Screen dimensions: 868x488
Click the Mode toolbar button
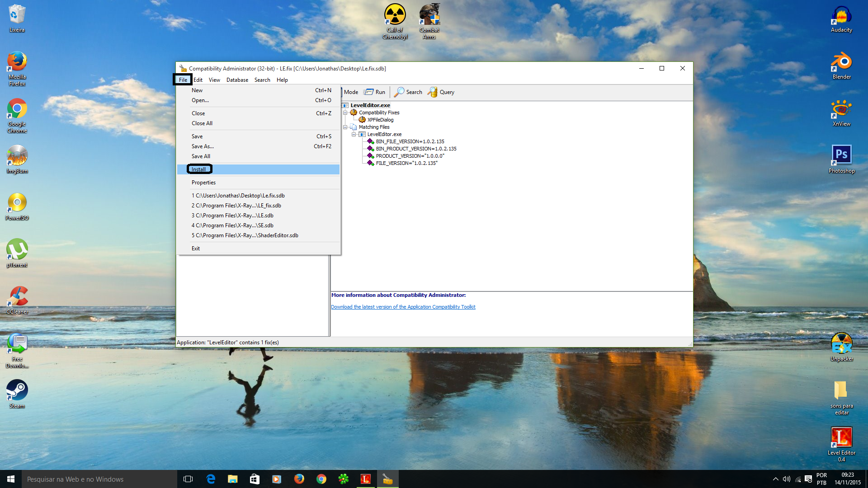click(350, 92)
